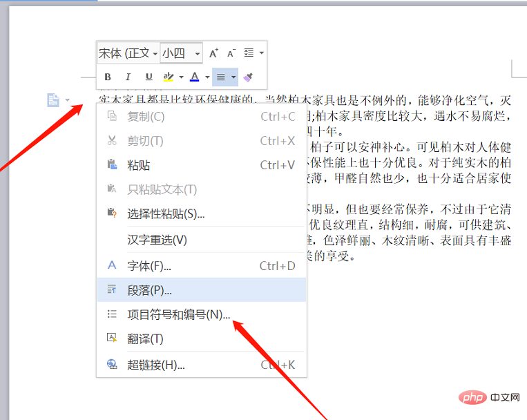
Task: Click the line spacing icon
Action: (249, 53)
